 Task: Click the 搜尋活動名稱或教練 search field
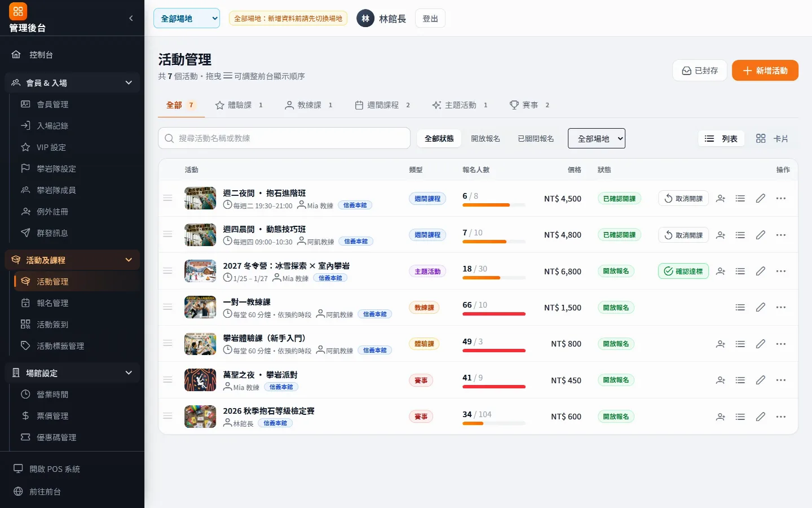(x=284, y=138)
